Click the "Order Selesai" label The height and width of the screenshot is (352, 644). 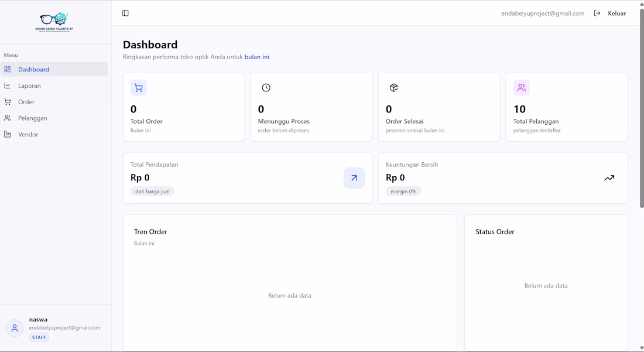pyautogui.click(x=405, y=121)
